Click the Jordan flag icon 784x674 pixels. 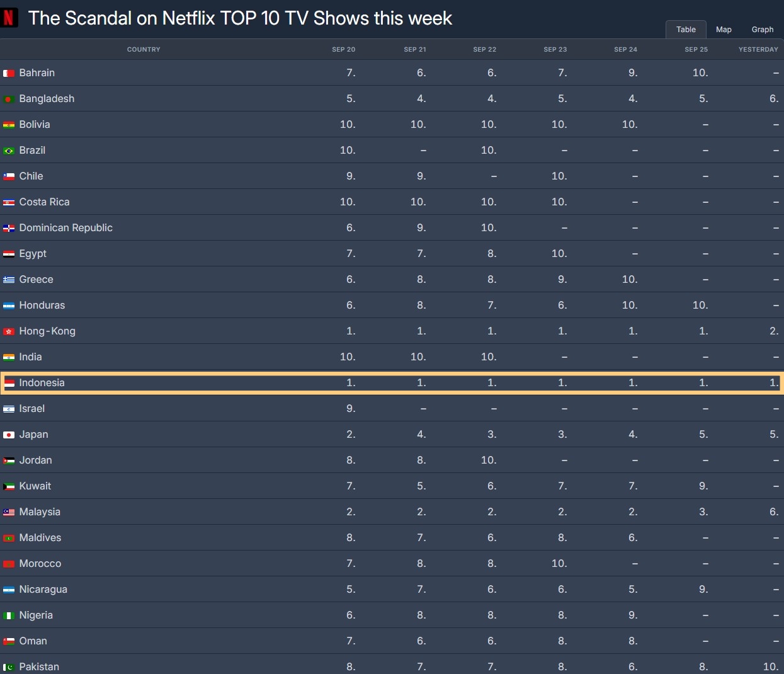click(9, 461)
